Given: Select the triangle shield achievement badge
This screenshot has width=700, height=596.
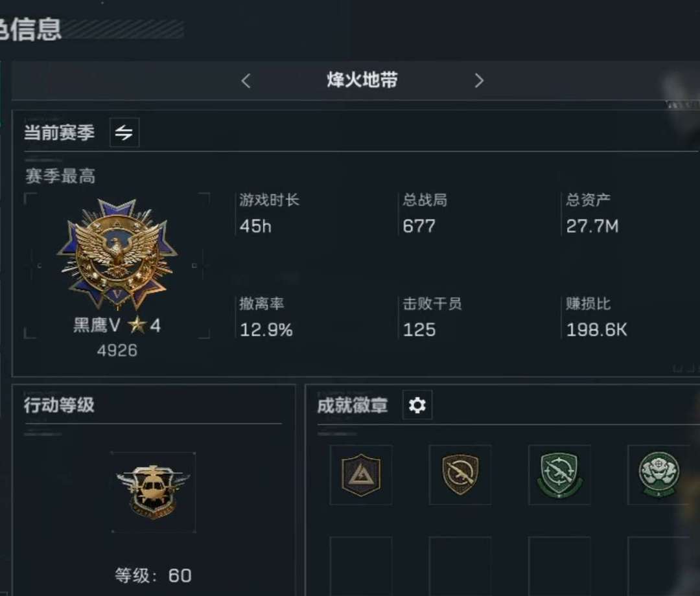Looking at the screenshot, I should tap(361, 475).
